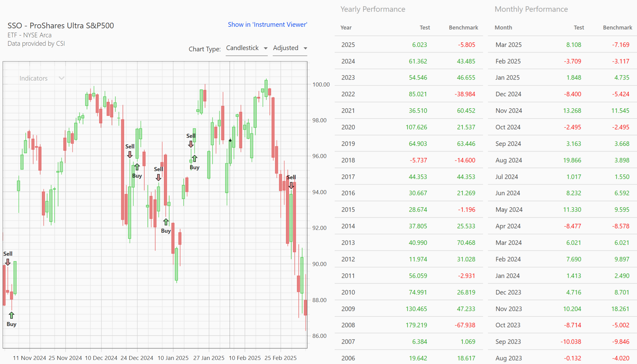Click the Sell arrow marker in early January
Viewport: 637px width, 364px height.
tap(158, 177)
